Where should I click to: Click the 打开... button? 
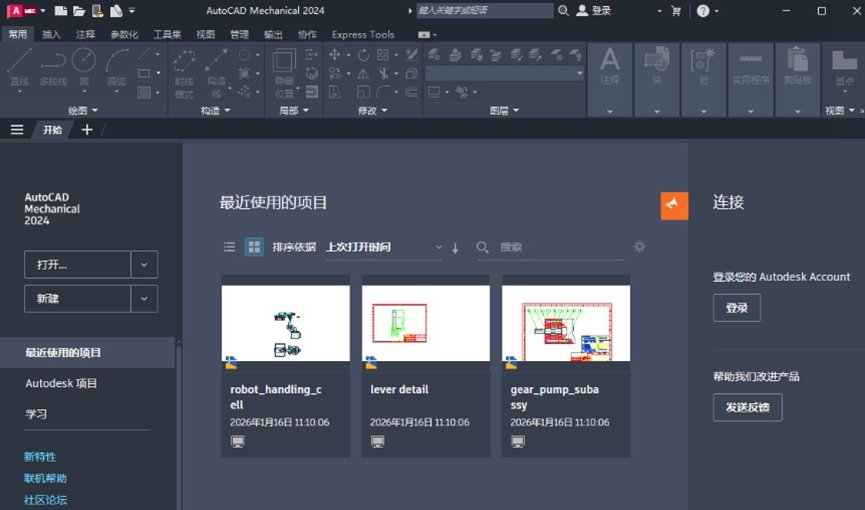coord(77,264)
